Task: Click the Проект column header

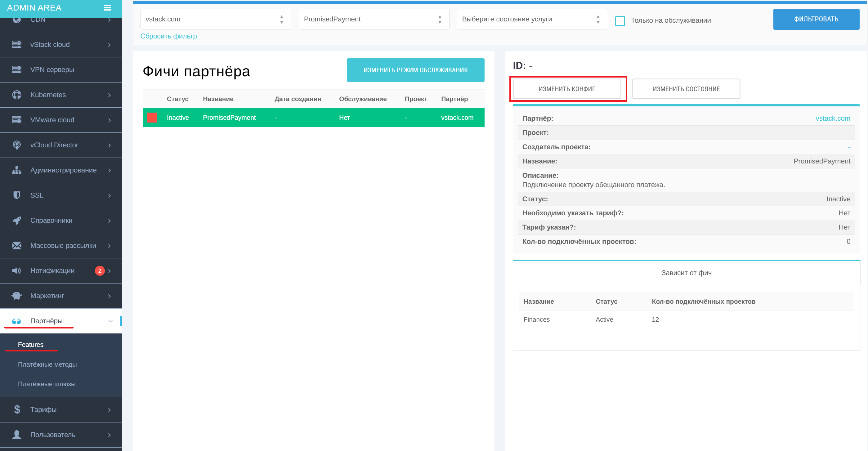Action: [416, 99]
